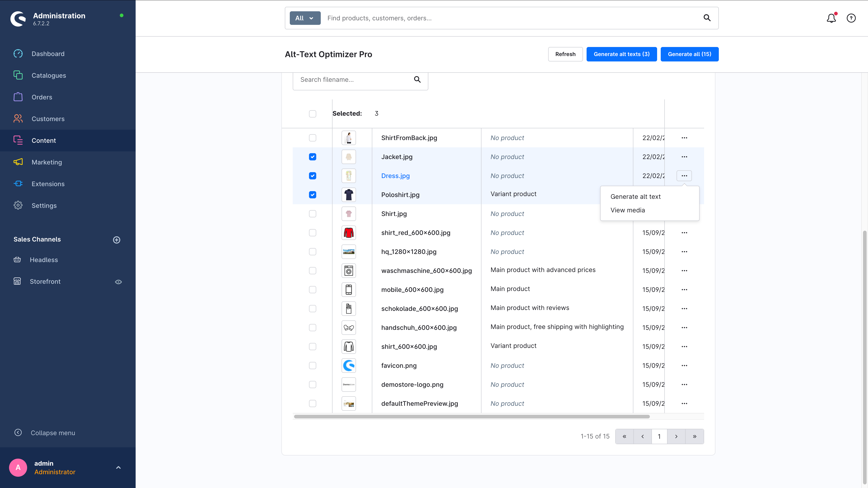Select View media in context menu
Screen dimensions: 868x488
pos(627,210)
